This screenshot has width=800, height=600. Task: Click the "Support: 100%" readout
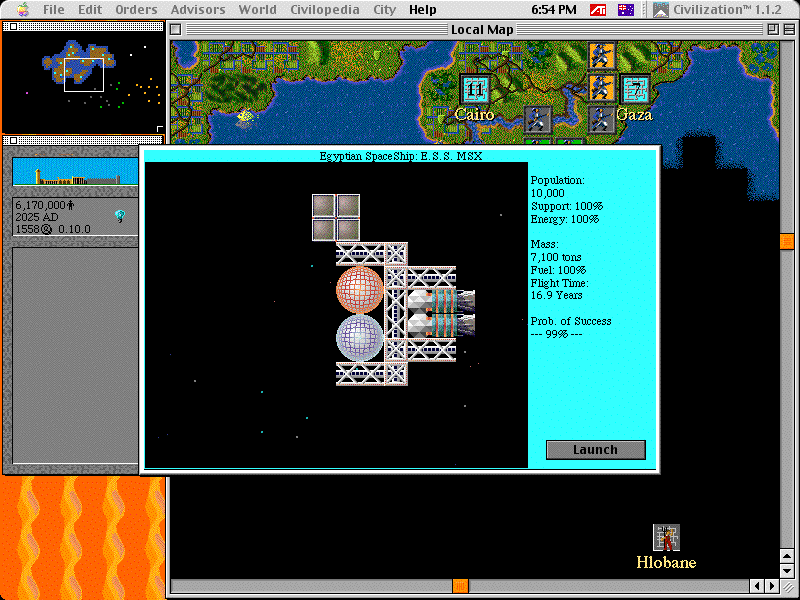pyautogui.click(x=567, y=206)
